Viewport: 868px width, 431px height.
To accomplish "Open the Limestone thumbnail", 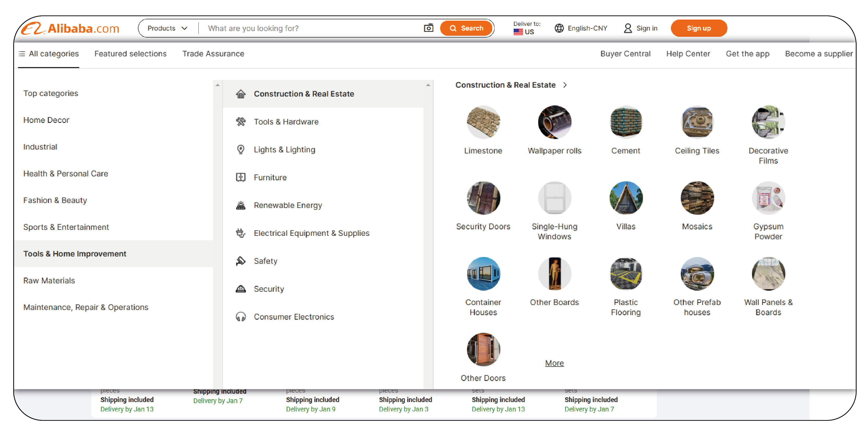I will click(483, 122).
